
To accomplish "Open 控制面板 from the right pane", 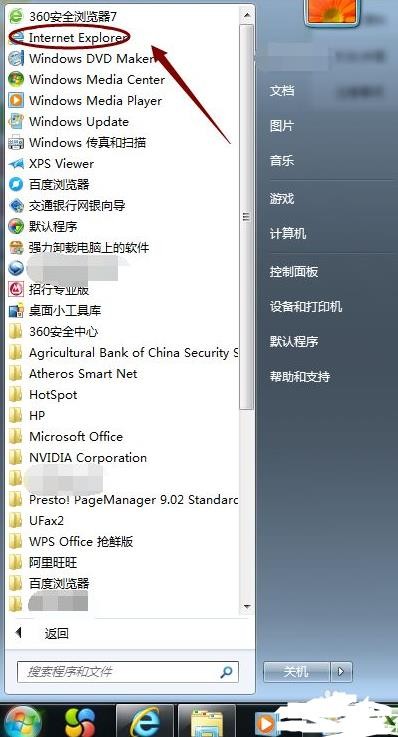I will pyautogui.click(x=294, y=272).
